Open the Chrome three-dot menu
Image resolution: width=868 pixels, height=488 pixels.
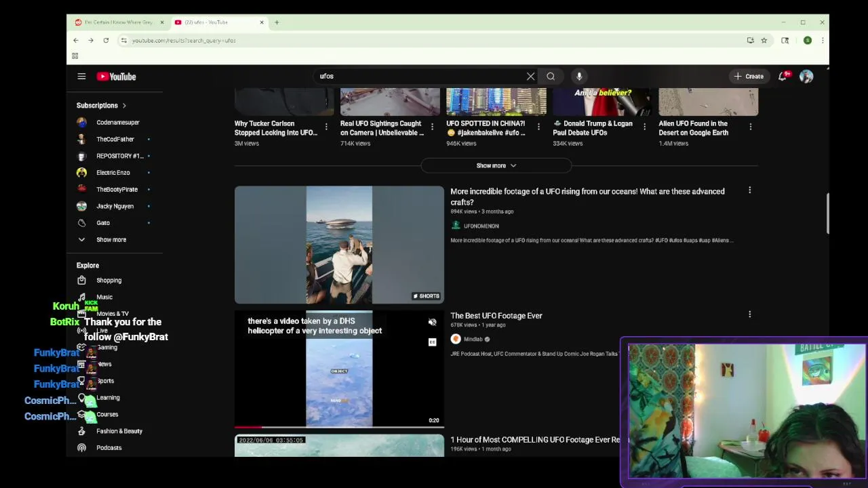click(823, 41)
